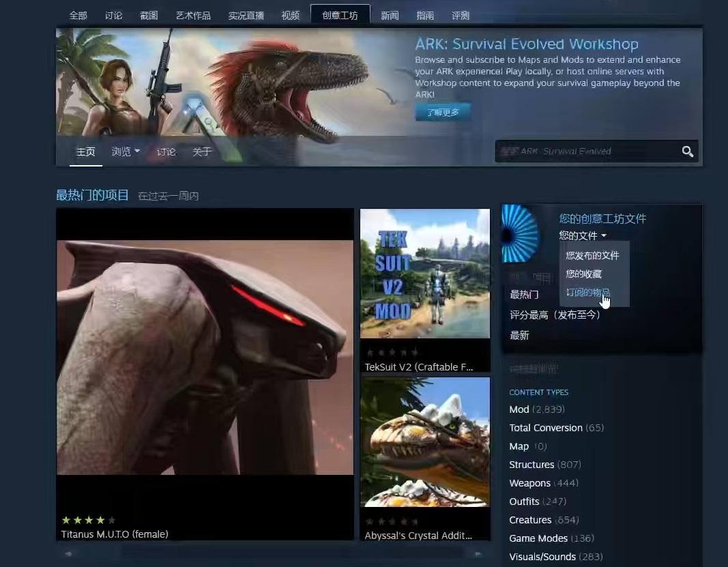Select 订阅的物品 from the dropdown
Viewport: 728px width, 567px height.
pyautogui.click(x=587, y=293)
